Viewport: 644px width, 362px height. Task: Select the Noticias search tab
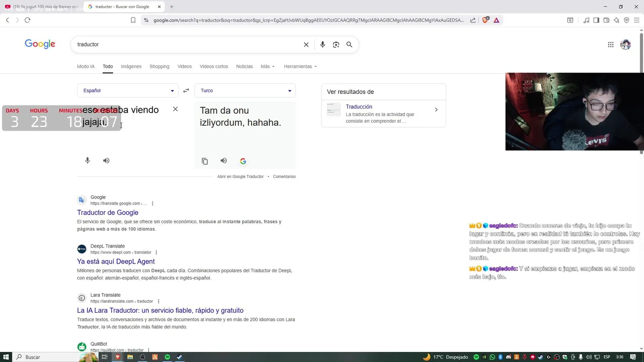245,66
